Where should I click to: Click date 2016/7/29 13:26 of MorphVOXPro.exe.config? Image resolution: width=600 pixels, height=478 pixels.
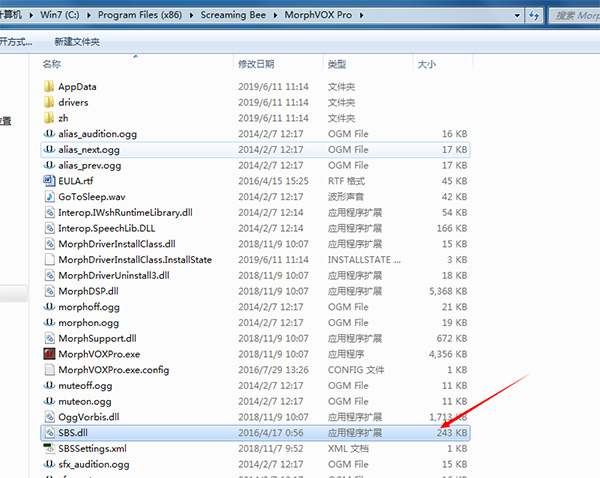click(x=273, y=370)
